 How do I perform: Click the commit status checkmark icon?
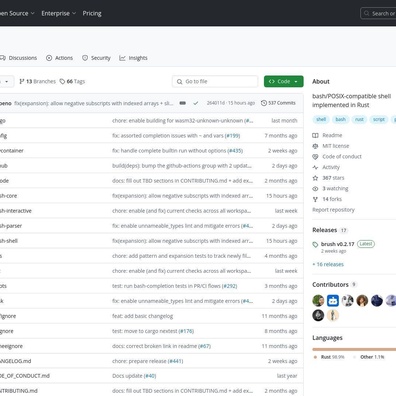coord(196,103)
